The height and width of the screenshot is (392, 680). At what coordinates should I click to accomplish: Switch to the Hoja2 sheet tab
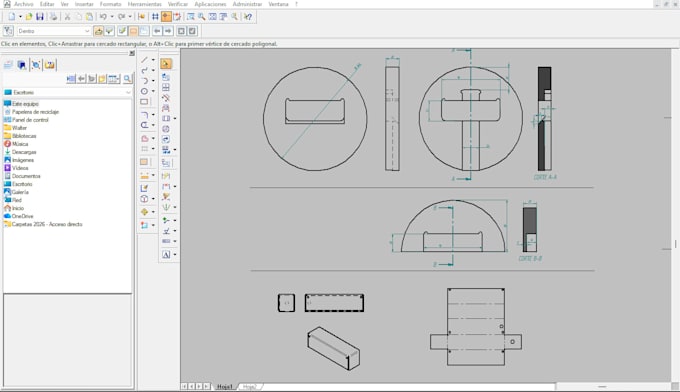(249, 386)
